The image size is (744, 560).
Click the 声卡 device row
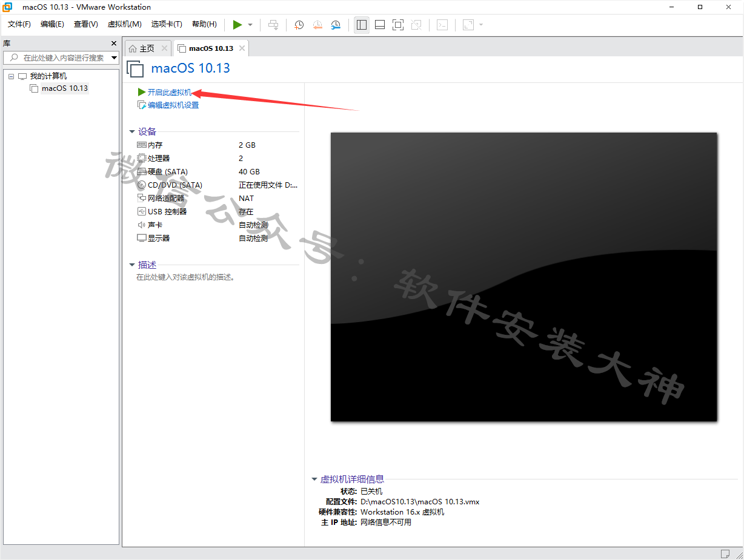218,225
